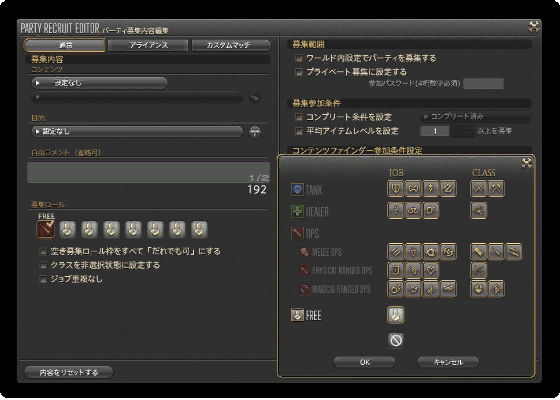
Task: Select the Paladin job icon in TANK row
Action: pos(395,188)
